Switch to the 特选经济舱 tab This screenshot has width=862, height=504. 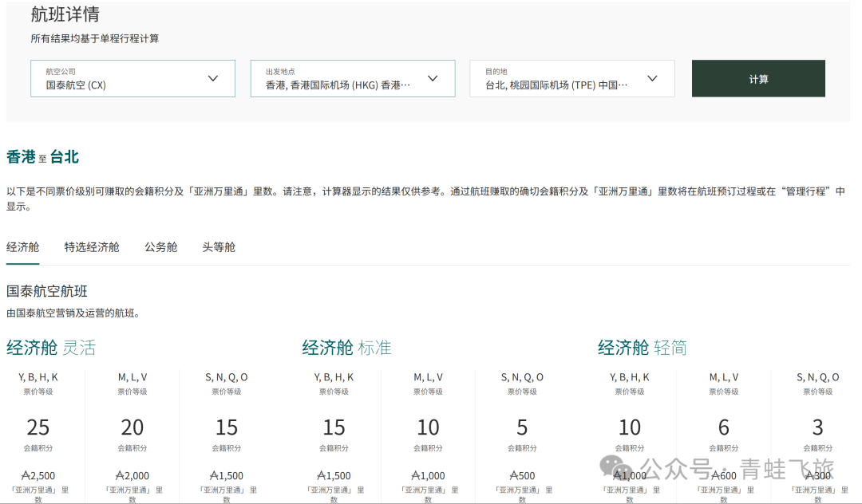(x=90, y=247)
